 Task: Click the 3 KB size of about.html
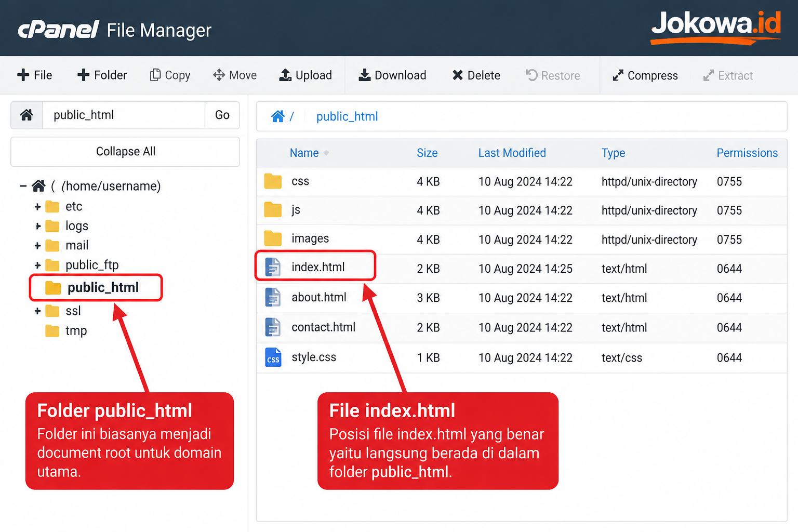428,298
